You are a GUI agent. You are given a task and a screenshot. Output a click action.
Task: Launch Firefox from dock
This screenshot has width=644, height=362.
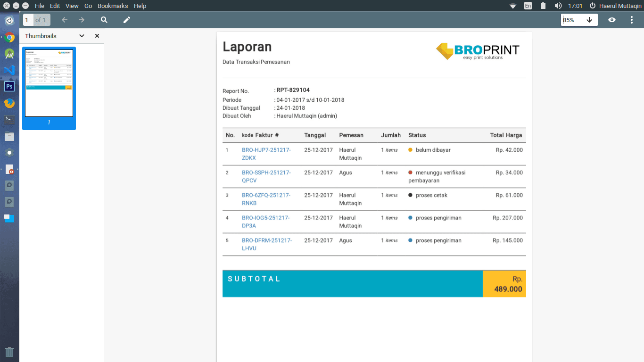tap(9, 103)
